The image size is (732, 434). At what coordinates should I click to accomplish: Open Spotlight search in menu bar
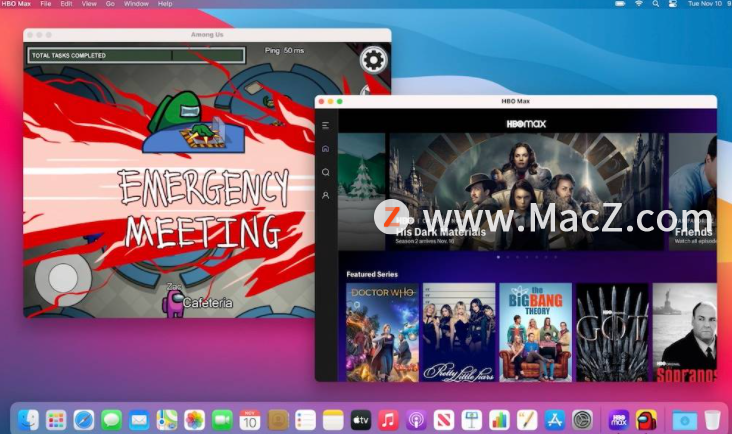tap(656, 4)
